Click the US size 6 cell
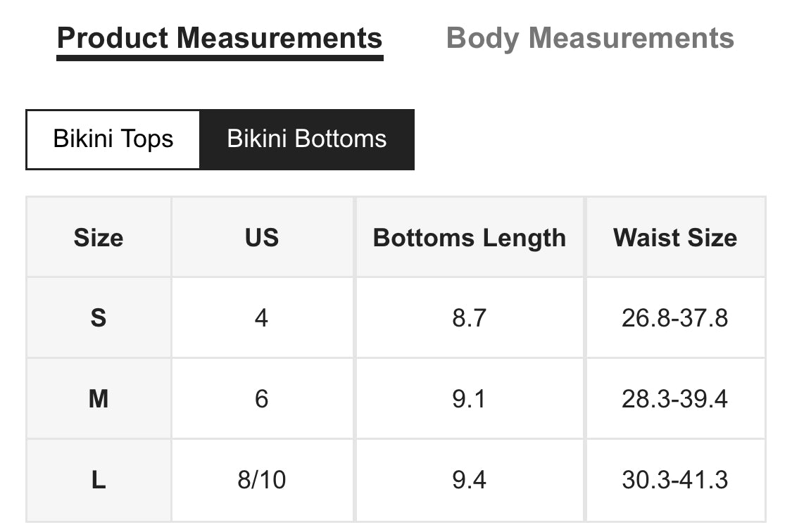 (x=262, y=399)
